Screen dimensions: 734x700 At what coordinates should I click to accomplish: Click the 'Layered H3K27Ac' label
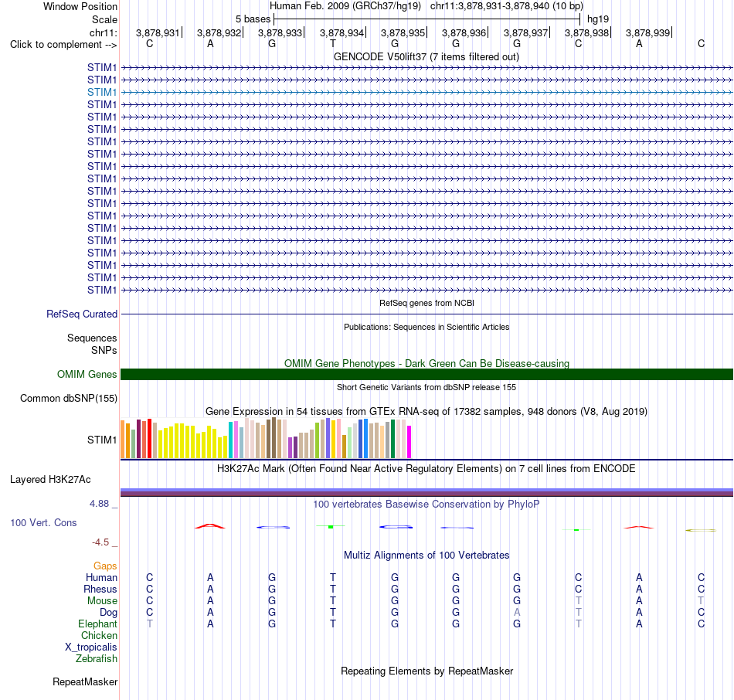pyautogui.click(x=50, y=480)
